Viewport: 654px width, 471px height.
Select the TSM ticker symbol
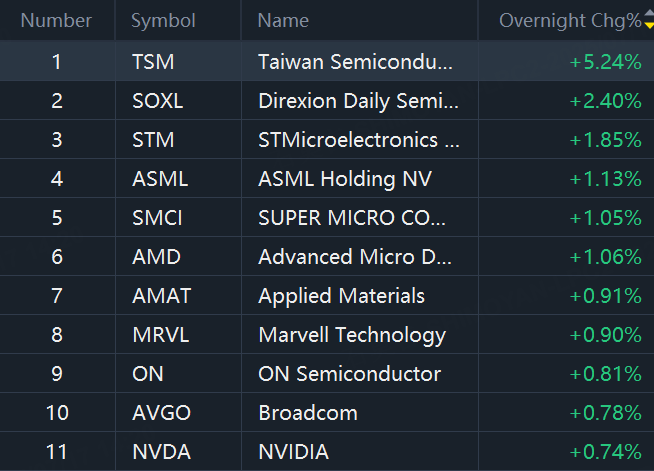coord(153,62)
